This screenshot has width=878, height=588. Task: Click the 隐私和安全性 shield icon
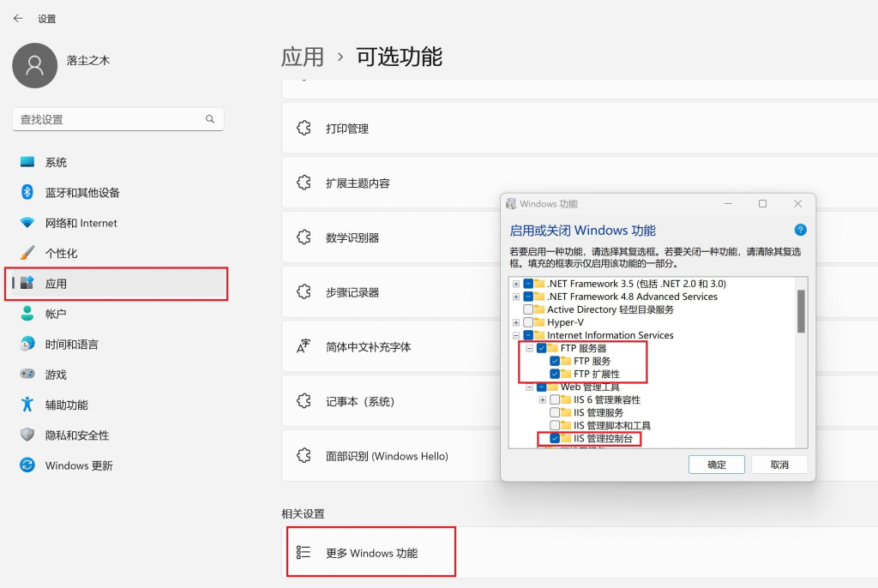click(x=27, y=435)
